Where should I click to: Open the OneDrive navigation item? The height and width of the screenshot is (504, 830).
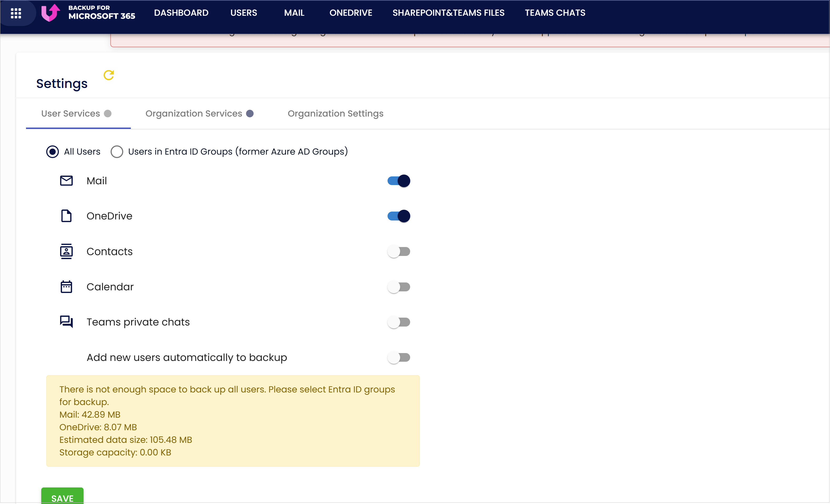pyautogui.click(x=351, y=13)
